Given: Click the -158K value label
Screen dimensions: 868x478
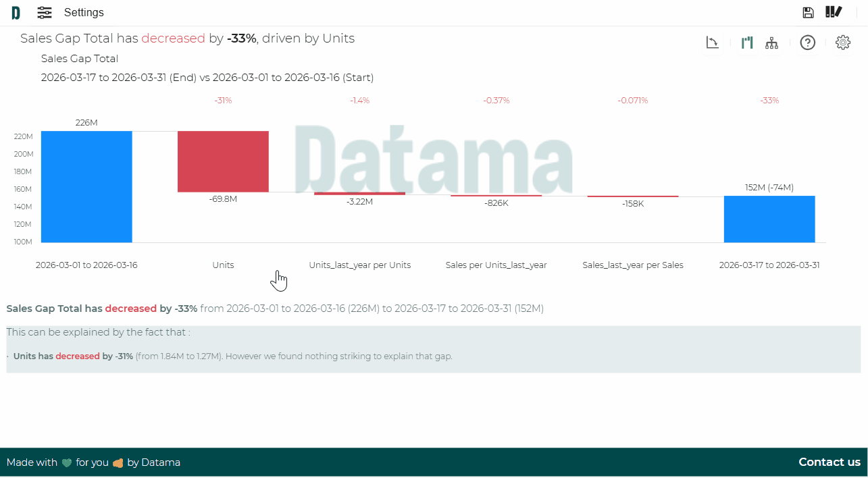Looking at the screenshot, I should point(633,204).
